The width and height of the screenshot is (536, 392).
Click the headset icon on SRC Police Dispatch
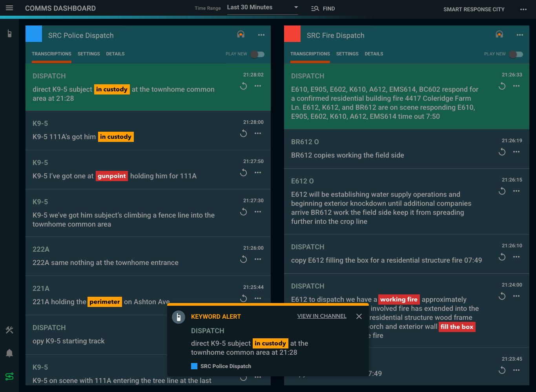(x=241, y=34)
